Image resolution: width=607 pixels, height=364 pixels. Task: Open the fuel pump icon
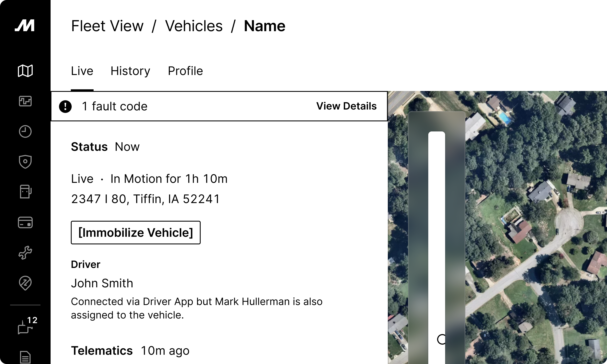pos(25,191)
